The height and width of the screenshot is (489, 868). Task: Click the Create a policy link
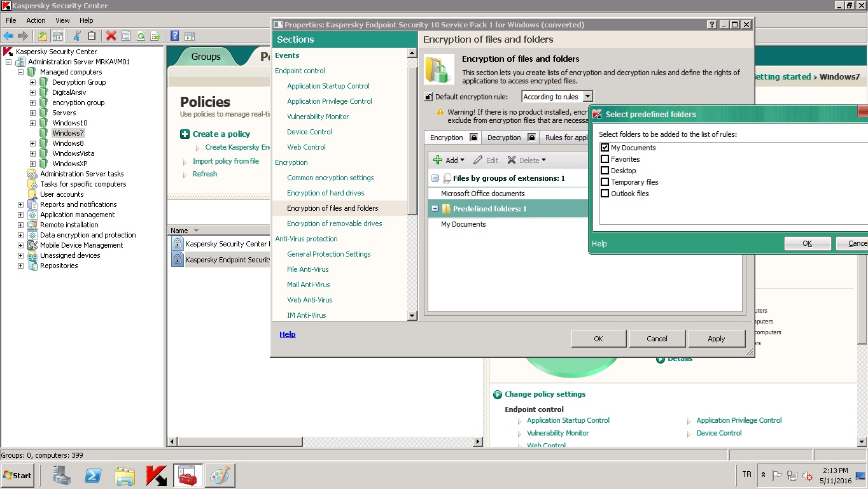[x=221, y=134]
